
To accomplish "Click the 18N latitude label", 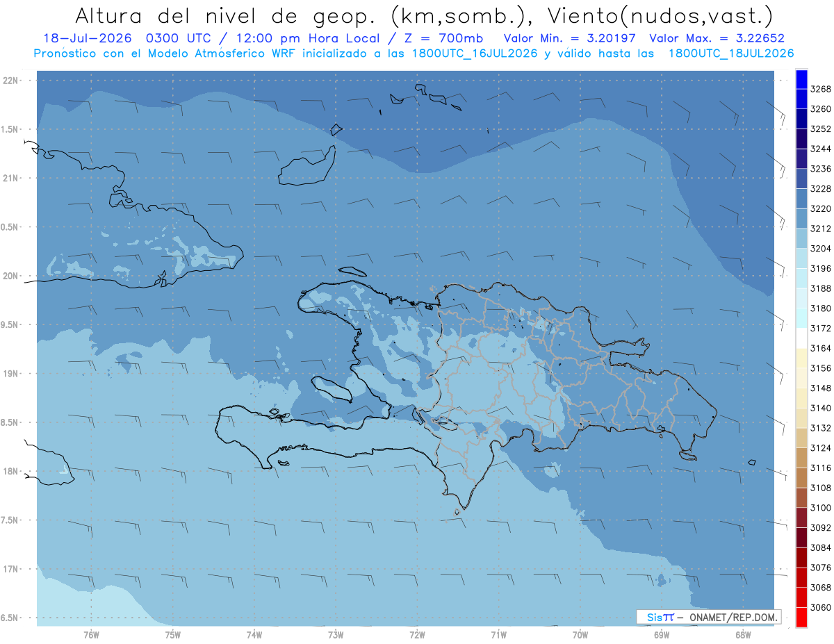I will click(x=12, y=471).
